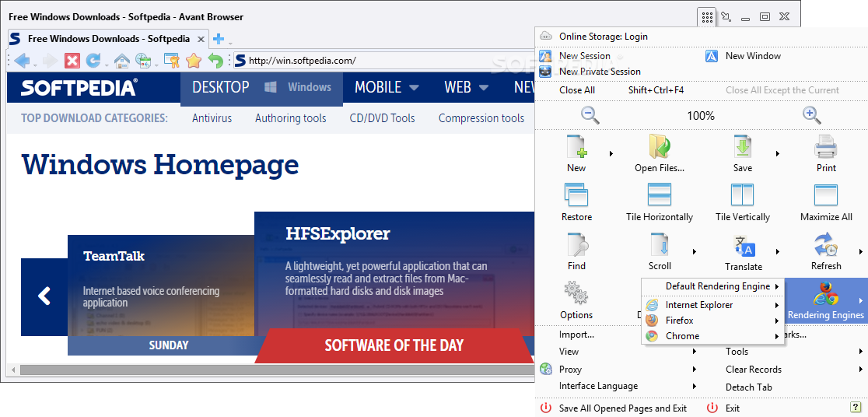Click the Restore windows icon
868x417 pixels.
576,195
